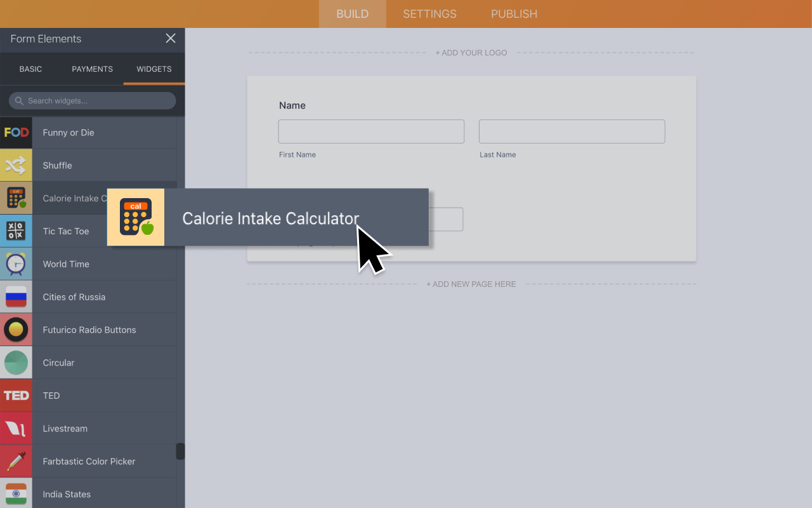
Task: Select the TED widget icon
Action: [x=16, y=395]
